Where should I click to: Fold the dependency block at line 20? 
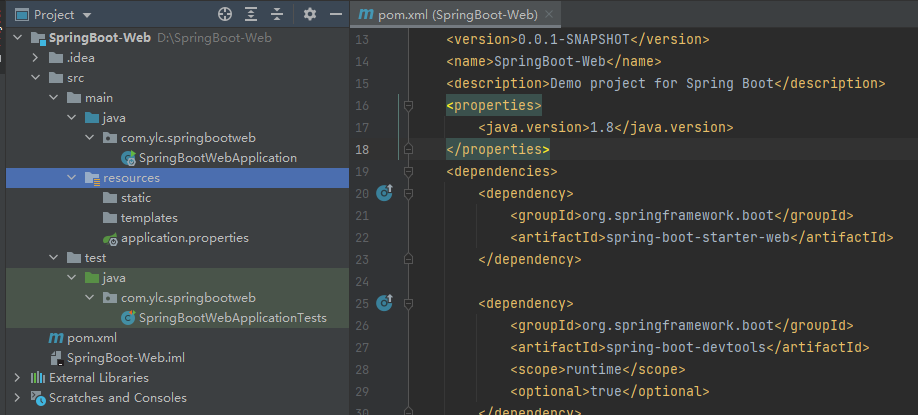click(x=408, y=193)
